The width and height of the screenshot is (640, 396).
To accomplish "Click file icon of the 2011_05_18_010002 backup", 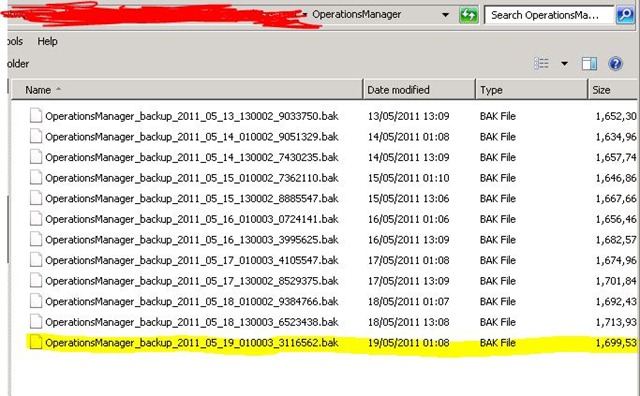I will tap(36, 301).
